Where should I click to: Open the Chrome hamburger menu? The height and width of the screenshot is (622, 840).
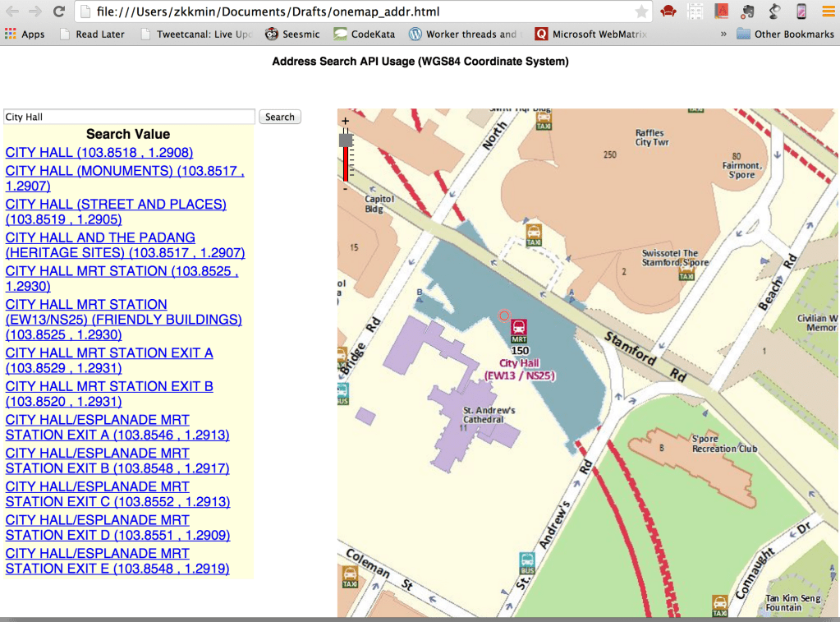(828, 12)
